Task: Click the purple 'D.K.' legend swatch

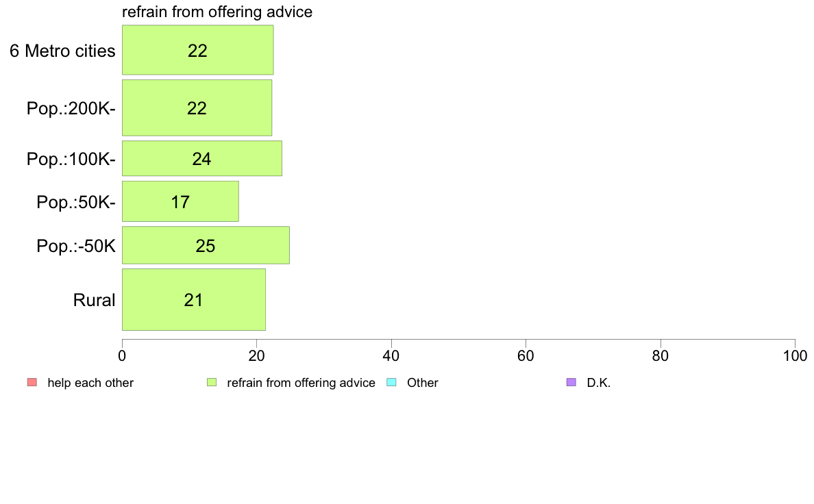Action: (571, 383)
